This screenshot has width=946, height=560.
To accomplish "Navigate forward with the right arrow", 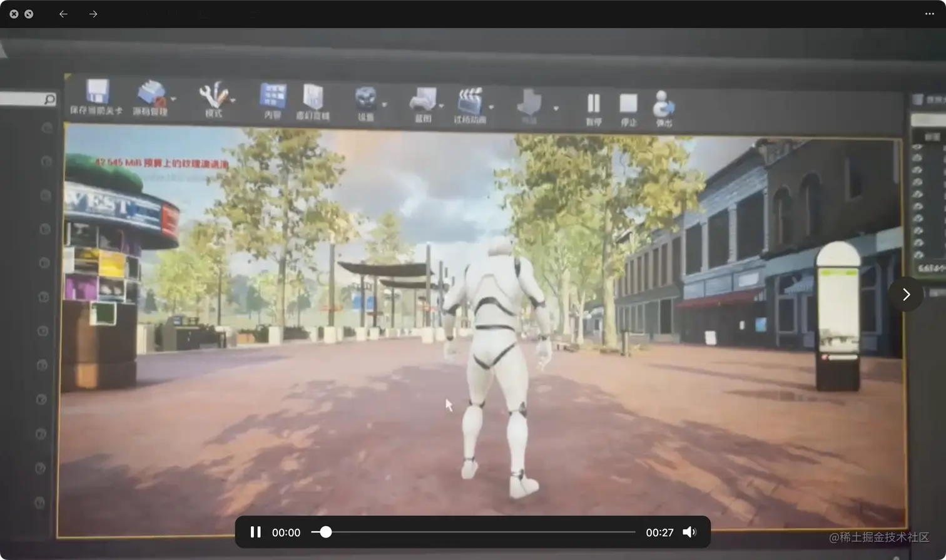I will pos(93,14).
